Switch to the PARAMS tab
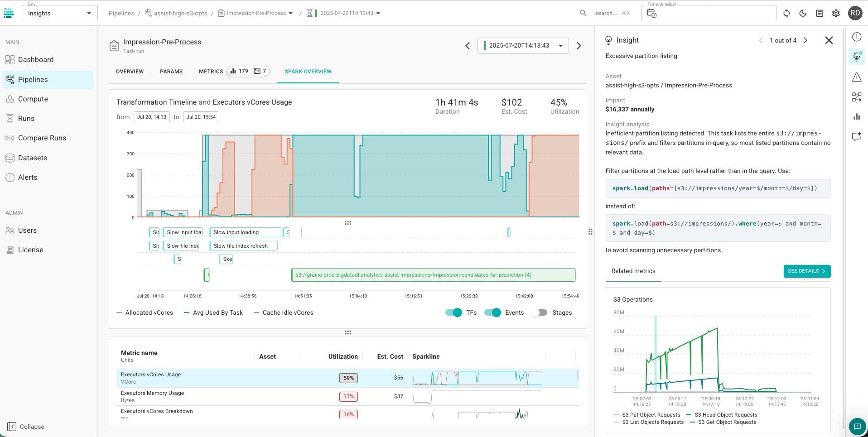Viewport: 868px width, 437px height. pos(171,72)
